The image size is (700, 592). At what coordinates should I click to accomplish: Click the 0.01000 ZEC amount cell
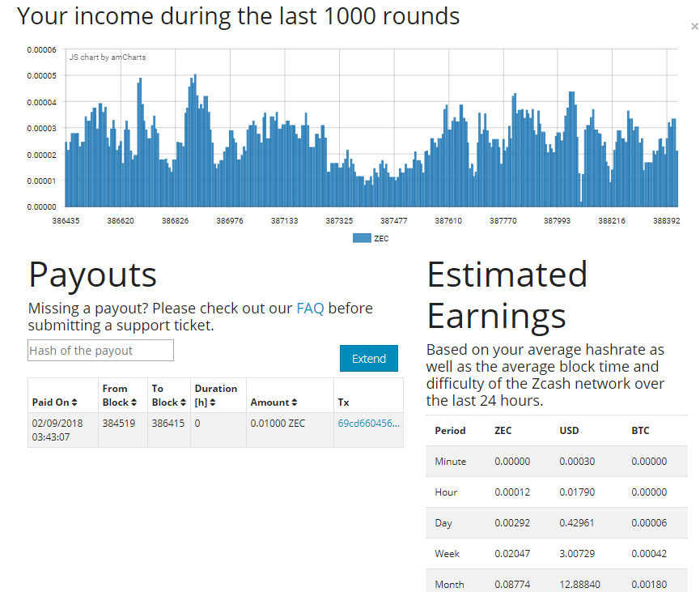278,424
